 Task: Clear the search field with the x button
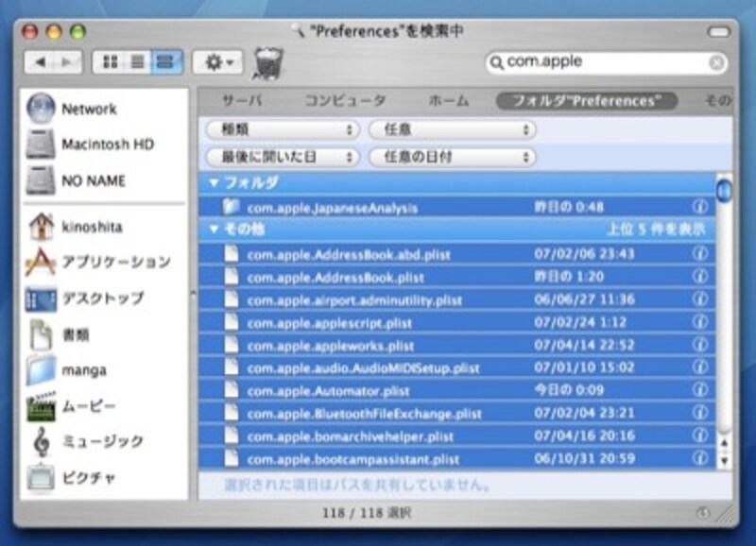716,62
